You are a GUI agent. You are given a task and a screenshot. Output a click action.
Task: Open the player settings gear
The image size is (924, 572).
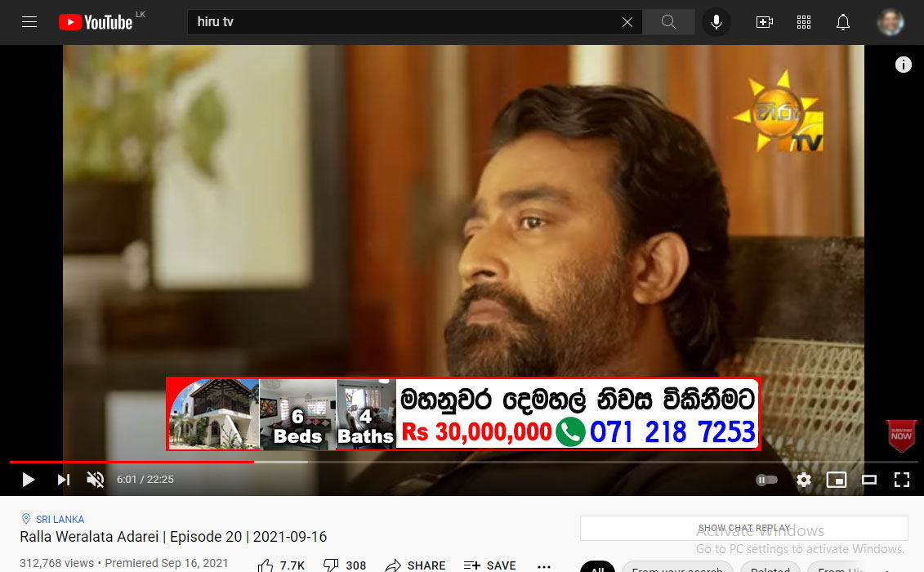pyautogui.click(x=804, y=480)
